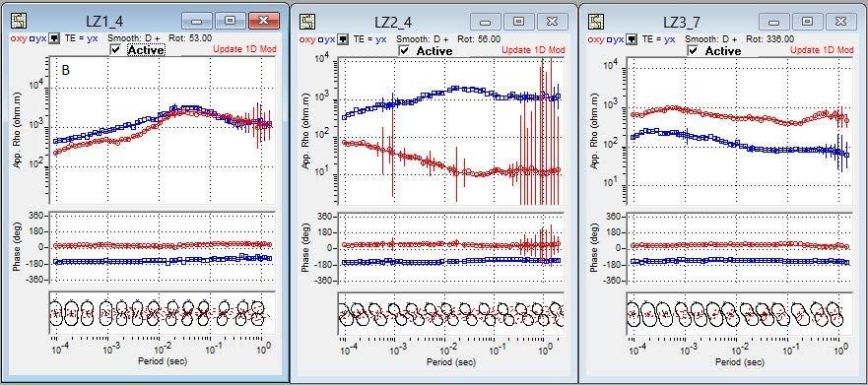Click Update 1D Mod in LZ2_4

pyautogui.click(x=534, y=50)
